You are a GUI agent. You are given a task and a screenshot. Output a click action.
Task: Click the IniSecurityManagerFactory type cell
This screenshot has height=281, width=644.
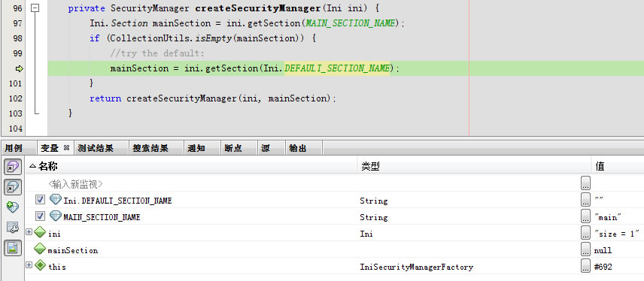pos(417,267)
